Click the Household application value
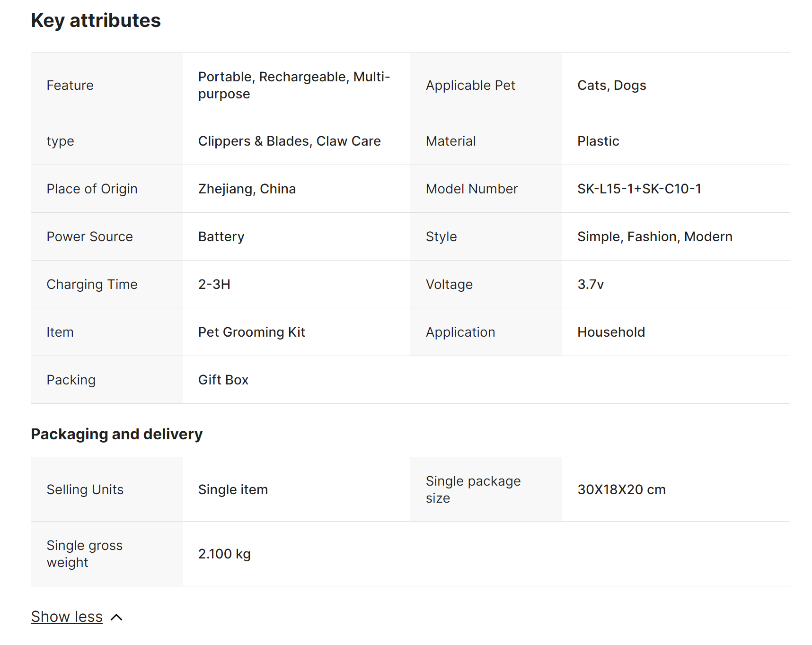The image size is (812, 645). click(611, 332)
